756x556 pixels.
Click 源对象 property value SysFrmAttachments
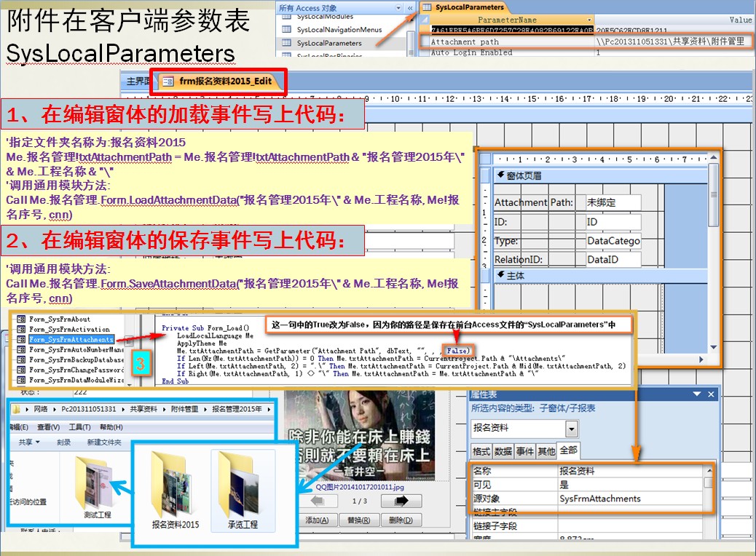pos(630,499)
